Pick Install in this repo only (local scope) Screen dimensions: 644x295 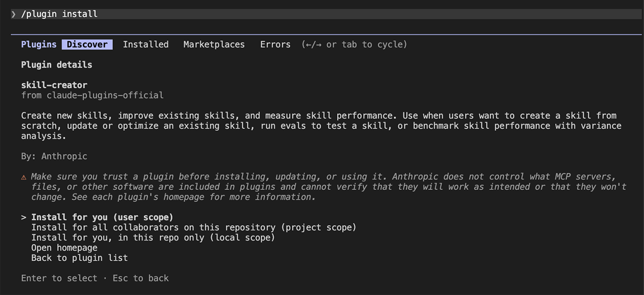(153, 238)
